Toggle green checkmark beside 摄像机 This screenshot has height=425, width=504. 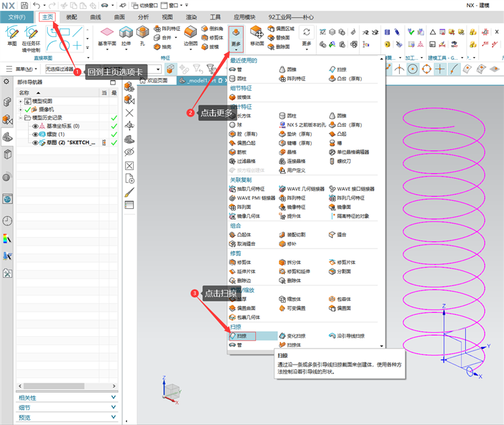[x=28, y=109]
